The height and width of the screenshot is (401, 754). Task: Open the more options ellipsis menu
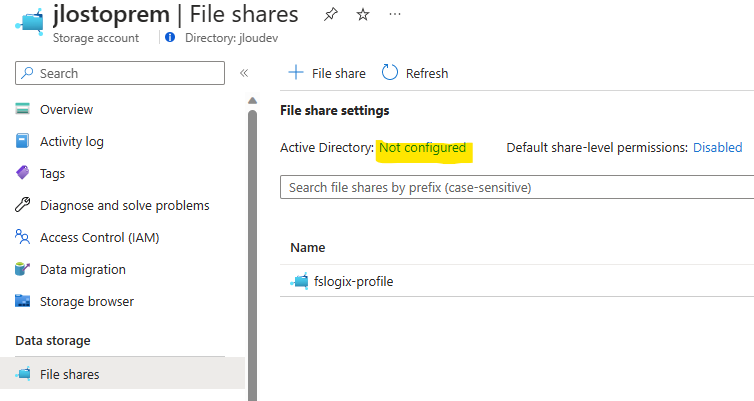(395, 14)
